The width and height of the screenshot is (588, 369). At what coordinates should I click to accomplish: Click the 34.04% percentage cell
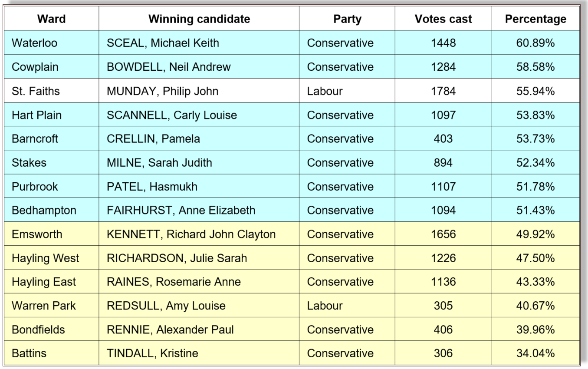[535, 353]
